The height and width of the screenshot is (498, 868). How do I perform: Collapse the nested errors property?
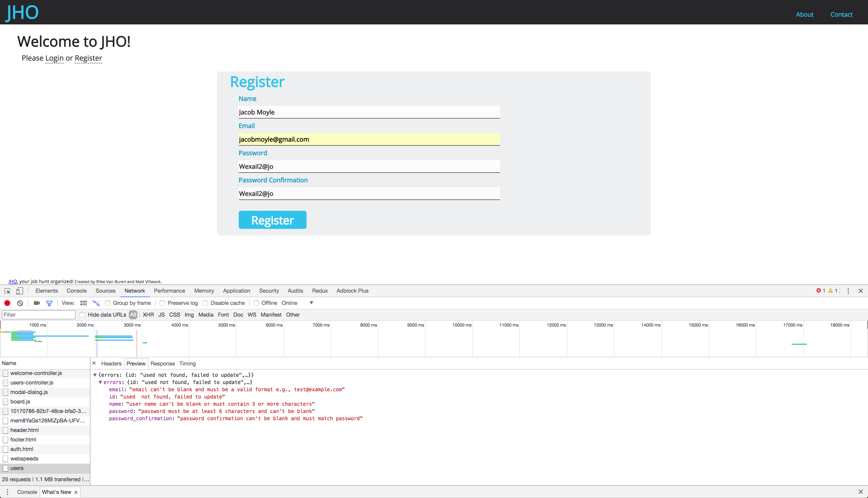pyautogui.click(x=100, y=382)
